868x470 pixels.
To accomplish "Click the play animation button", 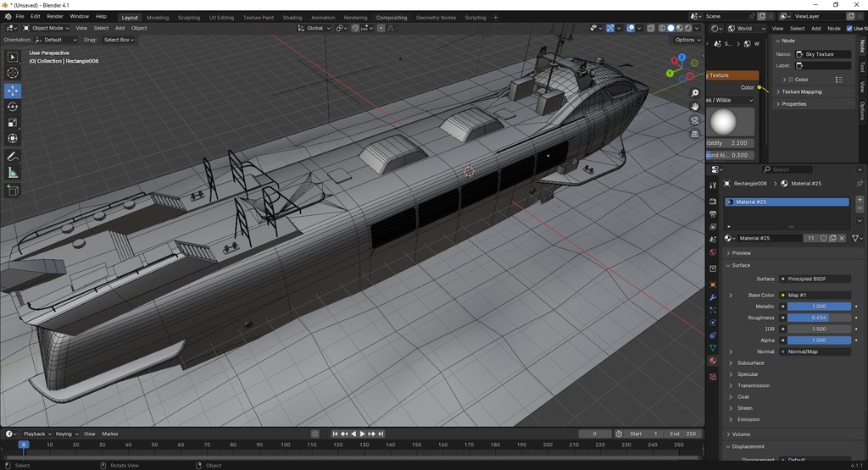I will [x=363, y=434].
